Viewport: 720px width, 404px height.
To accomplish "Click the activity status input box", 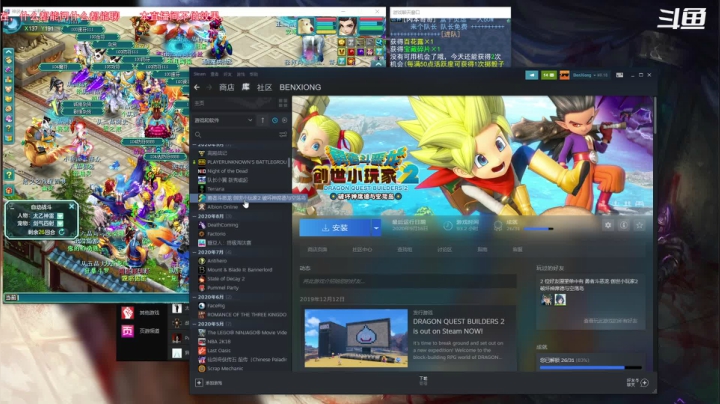I will (408, 281).
